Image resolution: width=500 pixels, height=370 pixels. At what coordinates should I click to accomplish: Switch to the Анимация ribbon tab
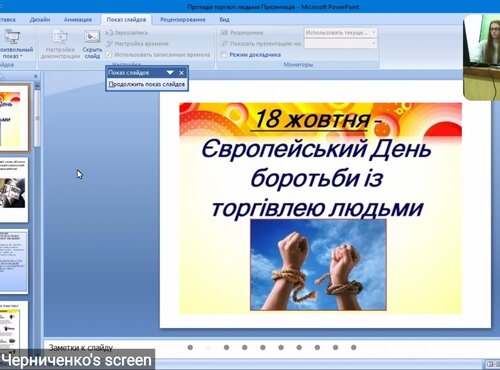coord(78,20)
